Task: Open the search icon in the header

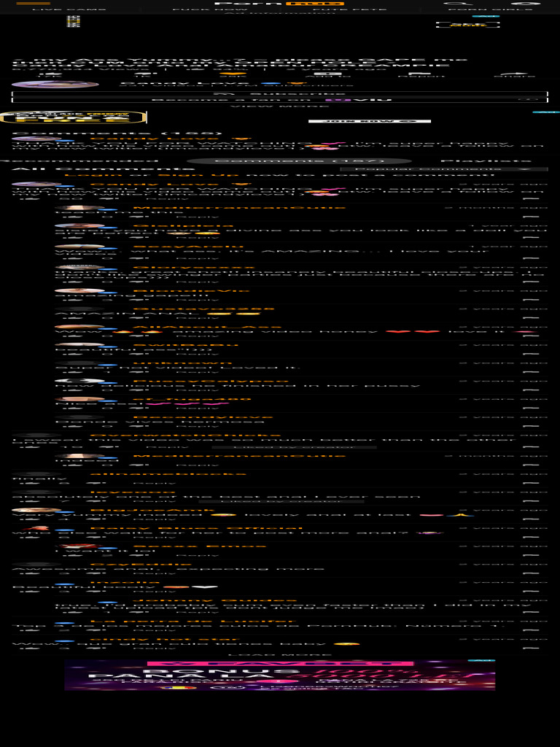Action: [451, 4]
